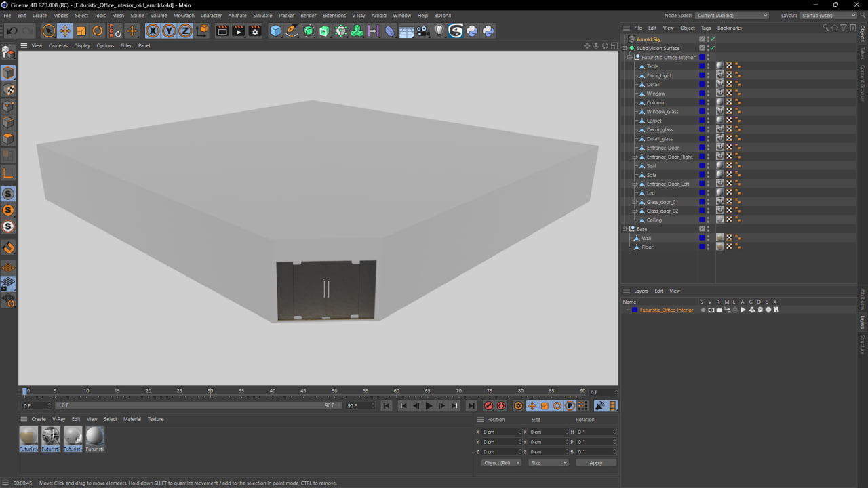Screen dimensions: 868x488
Task: Click the Apply button
Action: tap(596, 462)
